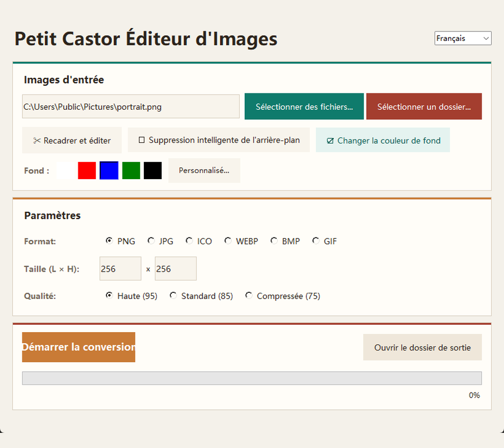
Task: Open Recadrer et éditer tool
Action: [72, 140]
